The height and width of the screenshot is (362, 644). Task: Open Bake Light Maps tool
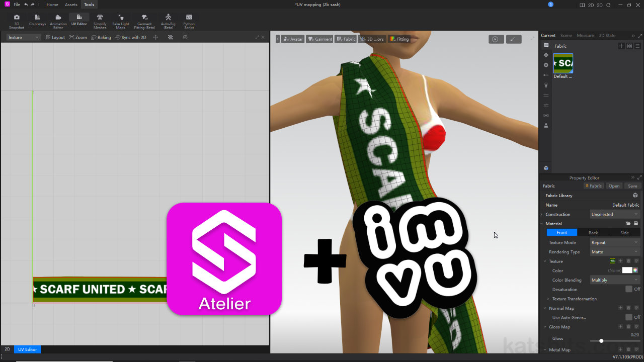121,21
